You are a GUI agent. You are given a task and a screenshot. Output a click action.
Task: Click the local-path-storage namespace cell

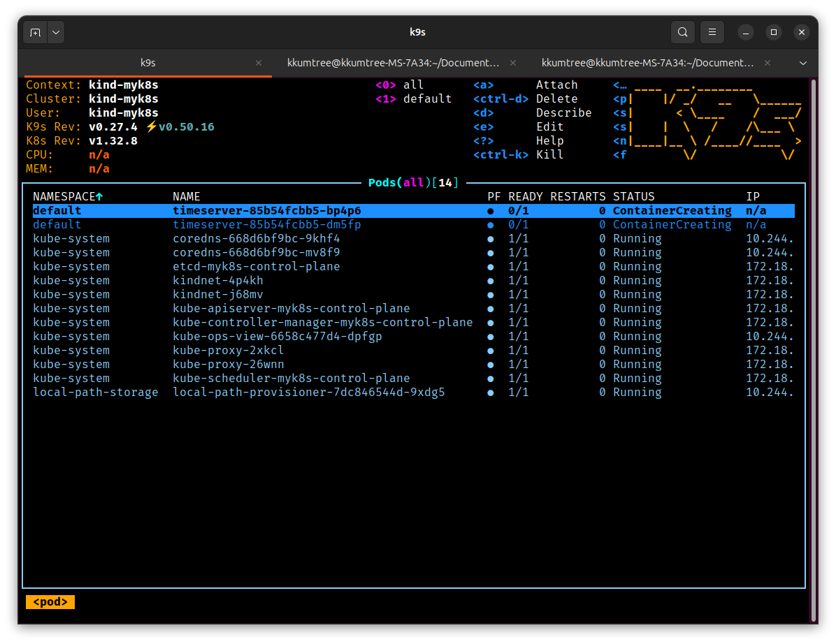click(96, 393)
